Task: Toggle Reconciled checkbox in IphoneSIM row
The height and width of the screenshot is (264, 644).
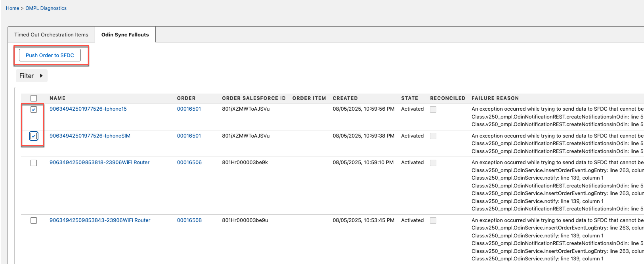Action: [433, 136]
